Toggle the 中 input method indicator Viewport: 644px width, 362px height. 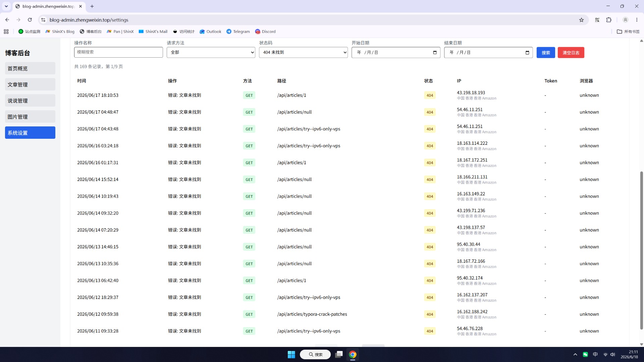[x=595, y=354]
